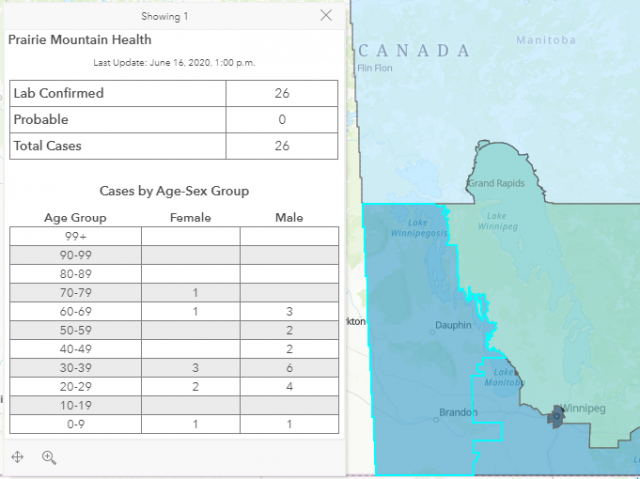Select the '99+' age group row
Screen dimensions: 640x479
pyautogui.click(x=174, y=236)
